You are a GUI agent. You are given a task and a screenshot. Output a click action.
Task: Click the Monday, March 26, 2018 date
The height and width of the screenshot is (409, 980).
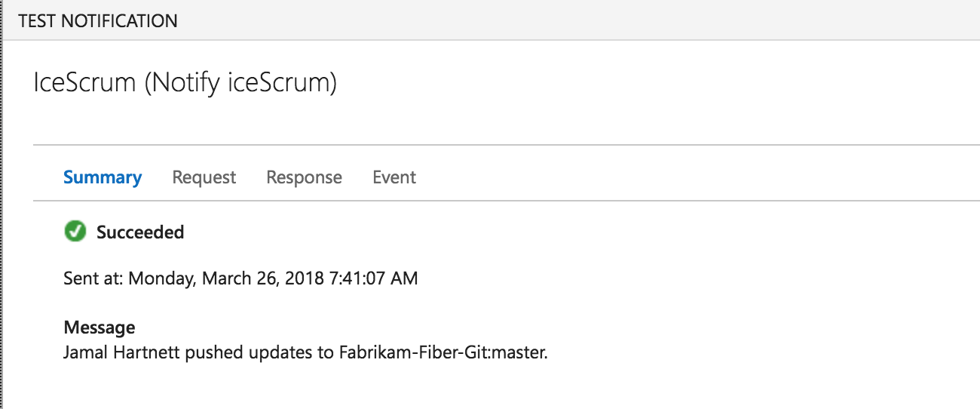coord(227,278)
